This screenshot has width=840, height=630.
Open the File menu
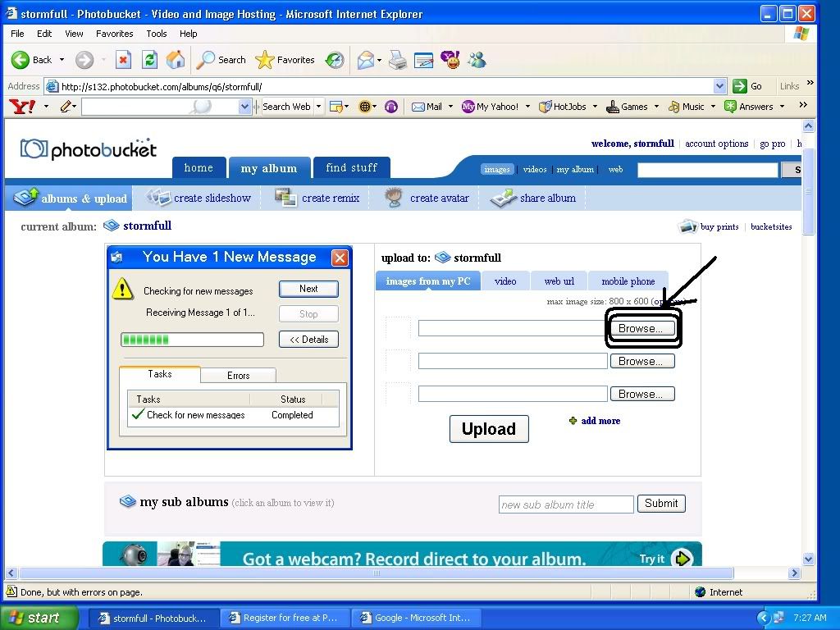click(17, 34)
